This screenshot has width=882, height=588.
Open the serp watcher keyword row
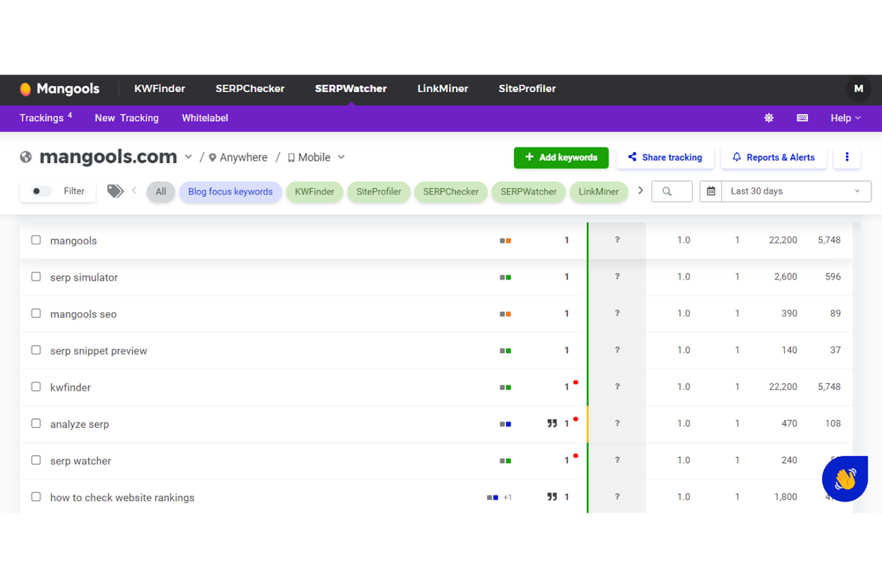436,461
